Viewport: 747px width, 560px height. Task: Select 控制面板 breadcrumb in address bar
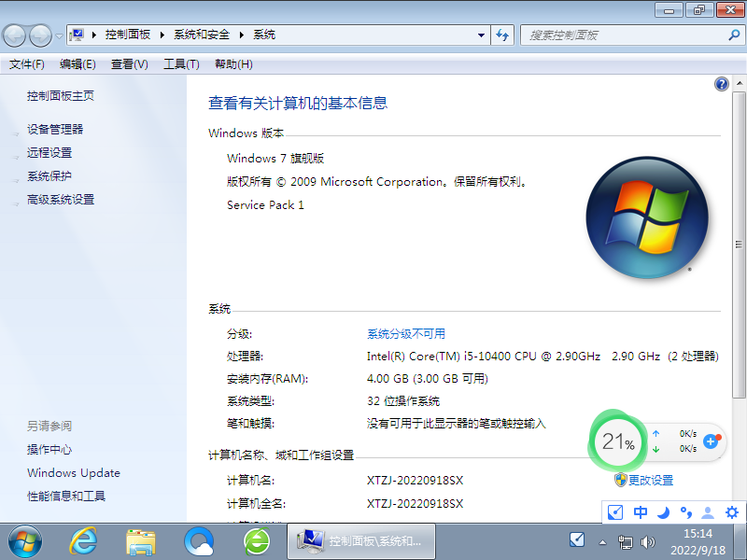128,35
